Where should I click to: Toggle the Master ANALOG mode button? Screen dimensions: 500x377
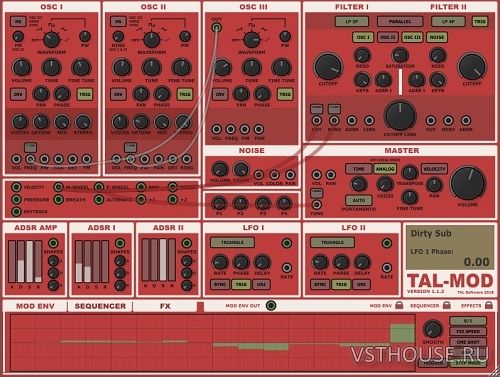(385, 169)
